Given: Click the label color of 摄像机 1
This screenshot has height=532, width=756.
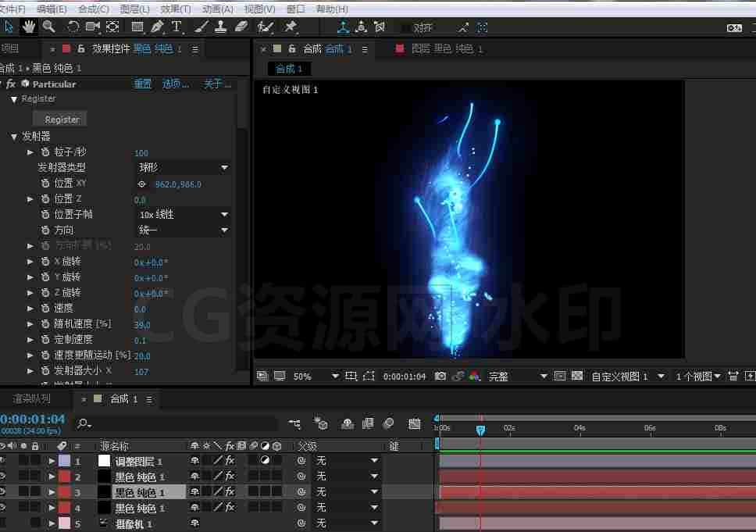Looking at the screenshot, I should click(65, 523).
